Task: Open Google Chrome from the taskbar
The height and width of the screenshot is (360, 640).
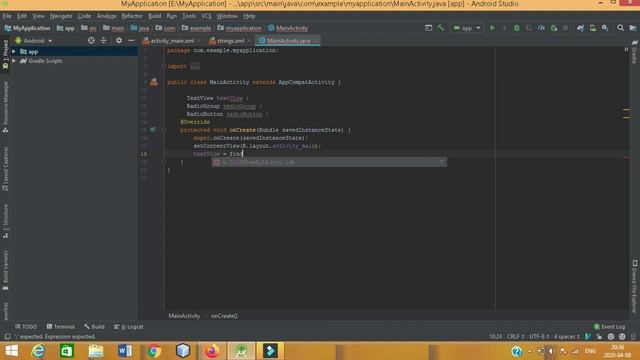Action: click(x=154, y=351)
